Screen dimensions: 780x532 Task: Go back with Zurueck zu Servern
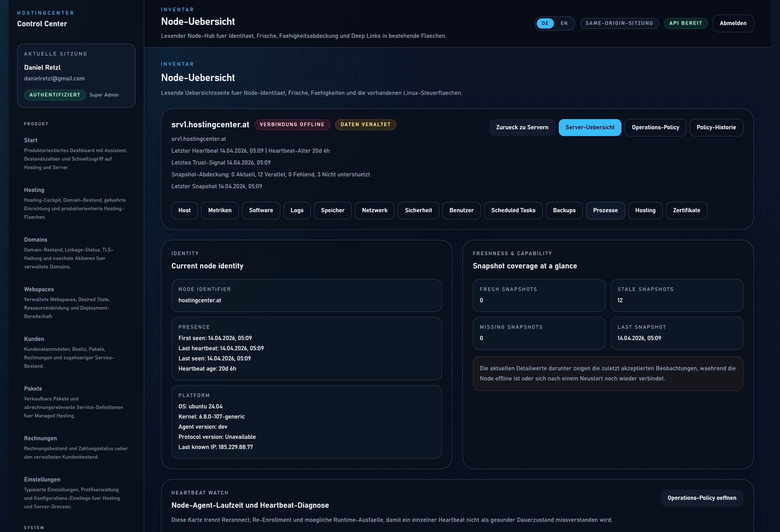[x=522, y=127]
